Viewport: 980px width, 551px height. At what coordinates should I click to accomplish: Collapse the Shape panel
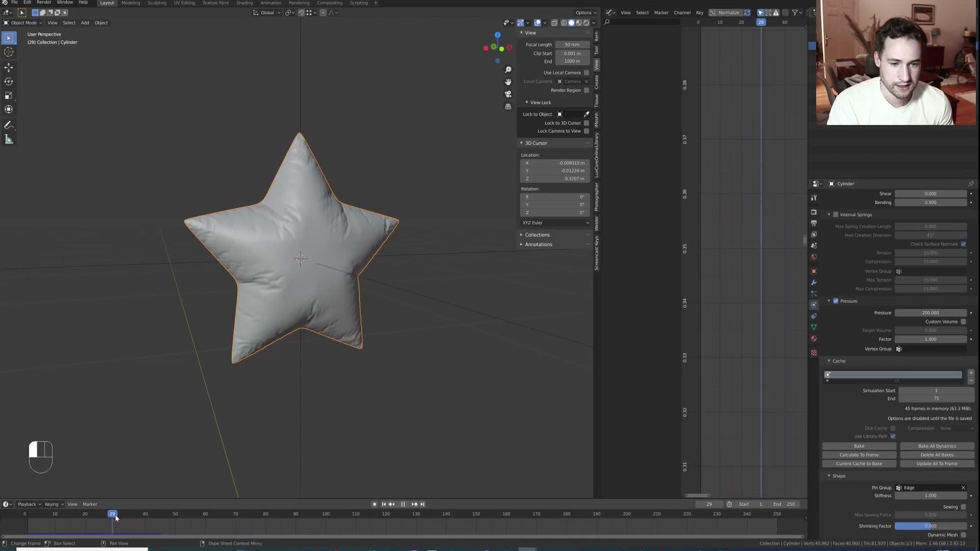[x=838, y=476]
